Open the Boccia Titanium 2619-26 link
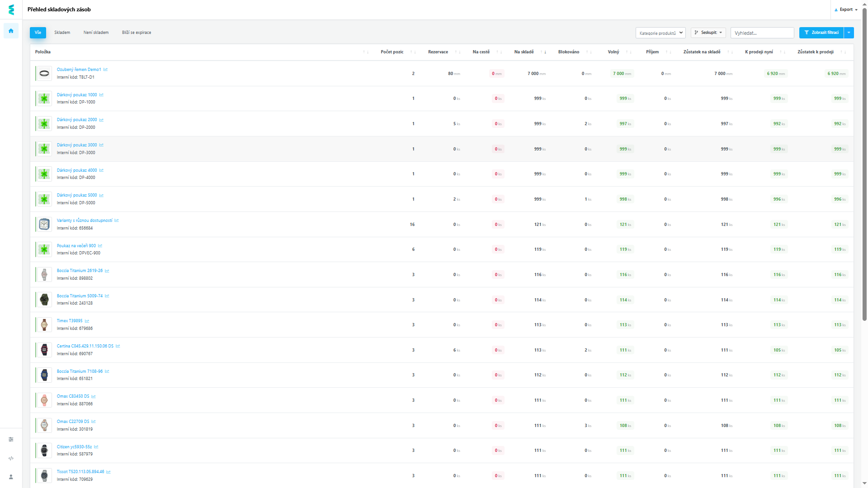 tap(80, 271)
